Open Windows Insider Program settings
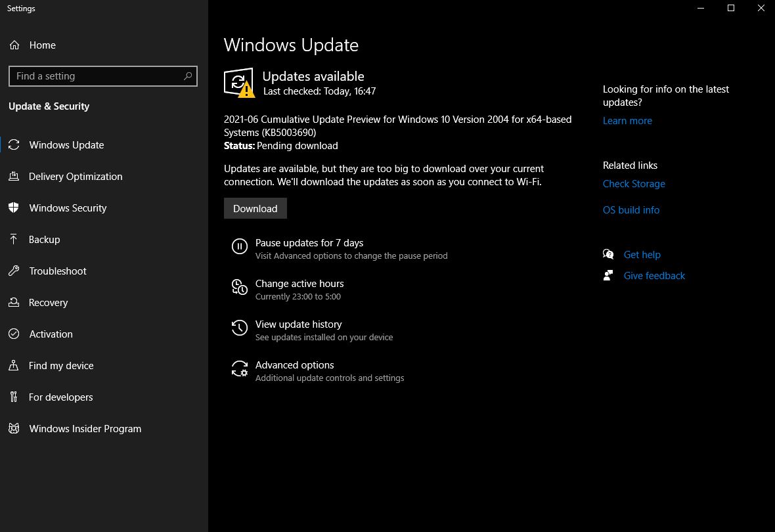Screen dimensions: 775x532 85,429
